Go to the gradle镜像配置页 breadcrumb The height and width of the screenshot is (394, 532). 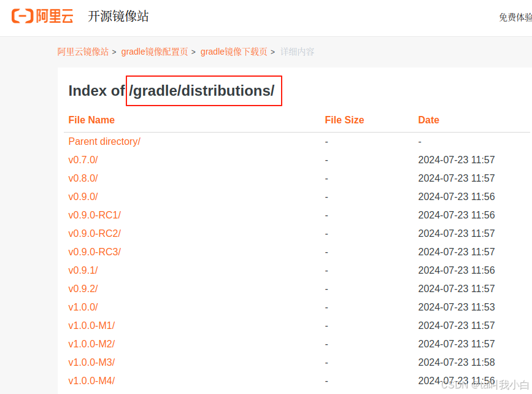(155, 52)
